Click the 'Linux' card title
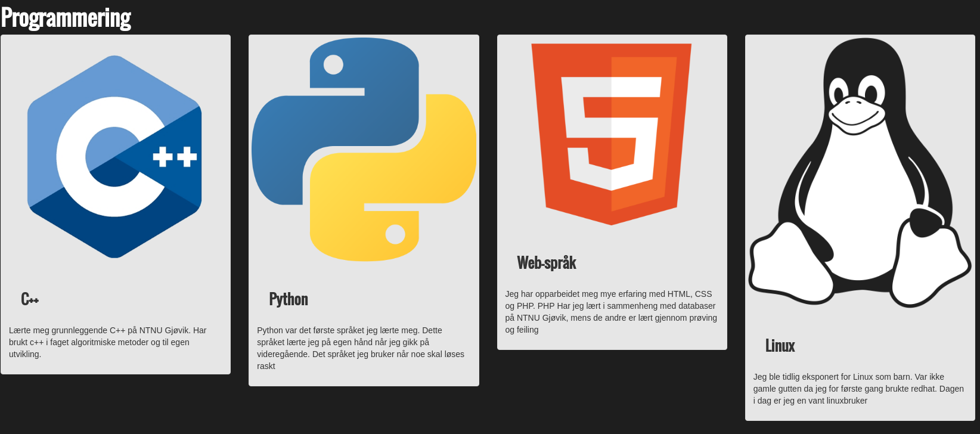Image resolution: width=980 pixels, height=434 pixels. click(x=780, y=345)
